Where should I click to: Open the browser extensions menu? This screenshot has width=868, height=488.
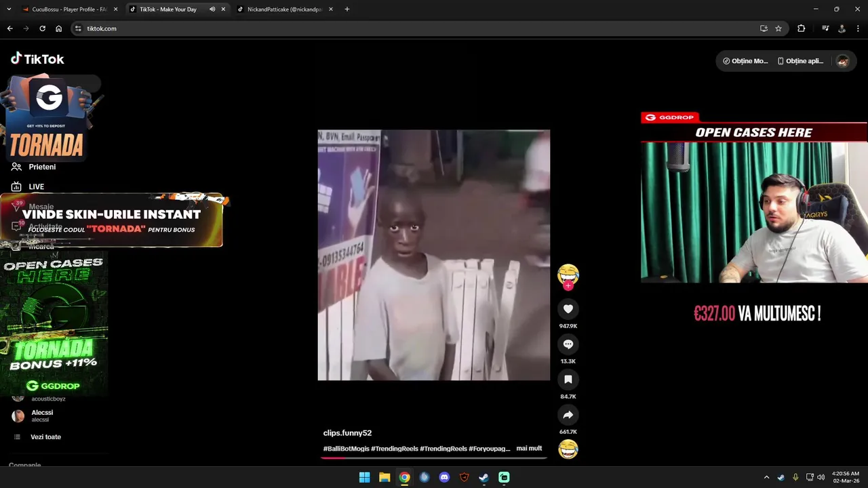[x=801, y=28]
